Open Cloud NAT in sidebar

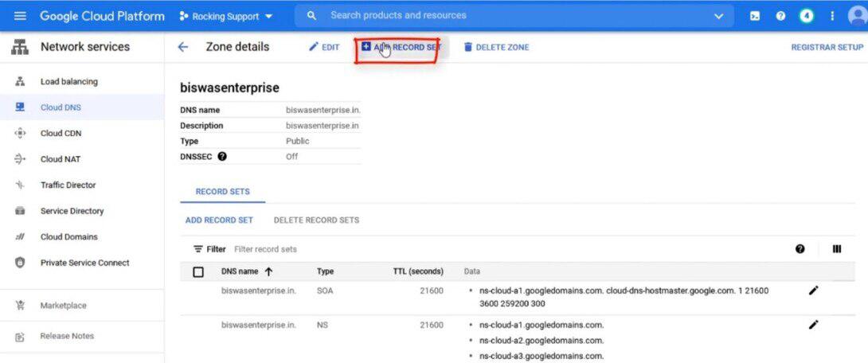click(61, 159)
